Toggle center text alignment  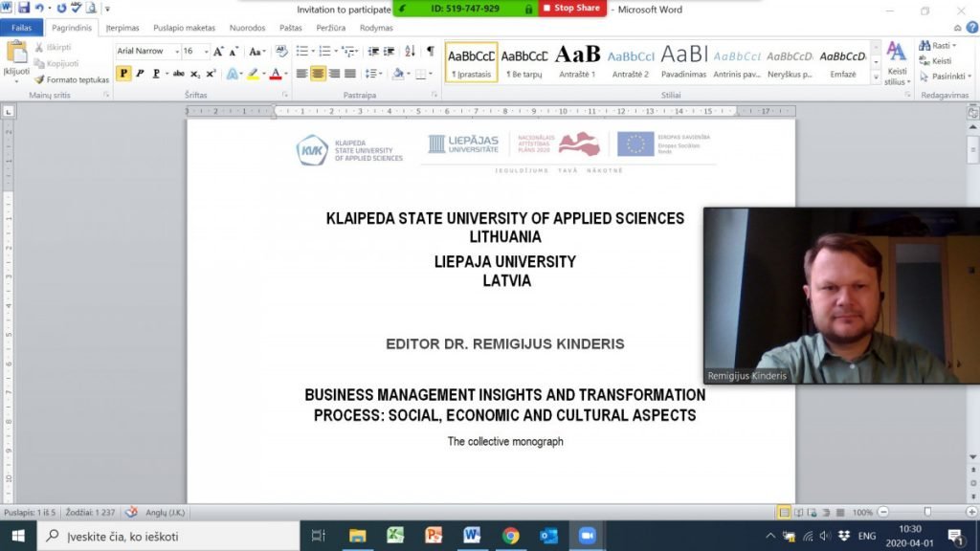tap(318, 74)
